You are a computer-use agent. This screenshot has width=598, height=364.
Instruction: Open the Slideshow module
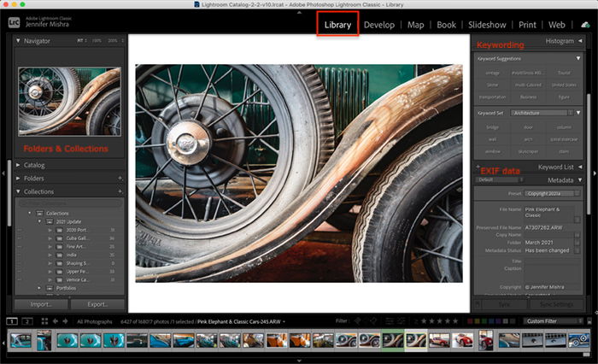(487, 25)
